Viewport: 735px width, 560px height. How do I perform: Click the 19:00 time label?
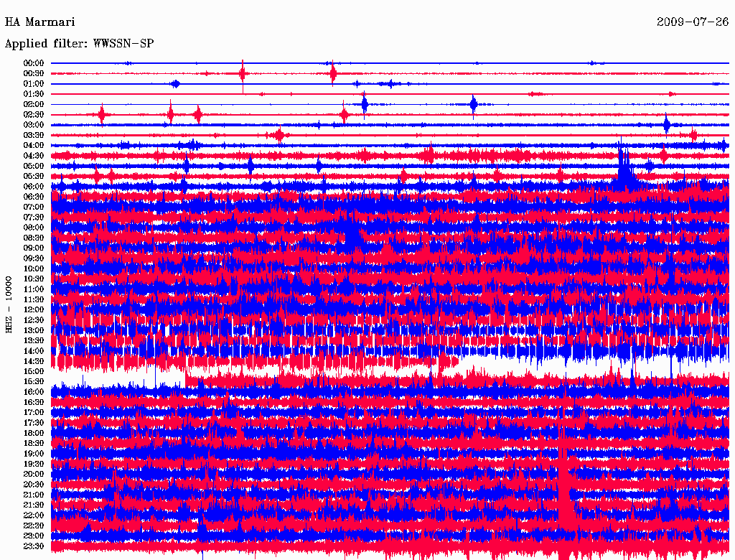pyautogui.click(x=34, y=454)
